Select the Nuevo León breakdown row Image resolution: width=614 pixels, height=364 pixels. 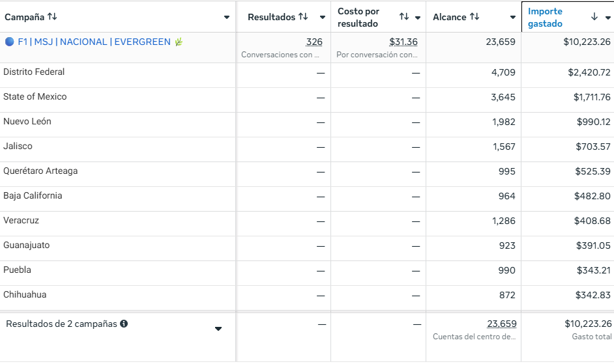tap(27, 121)
